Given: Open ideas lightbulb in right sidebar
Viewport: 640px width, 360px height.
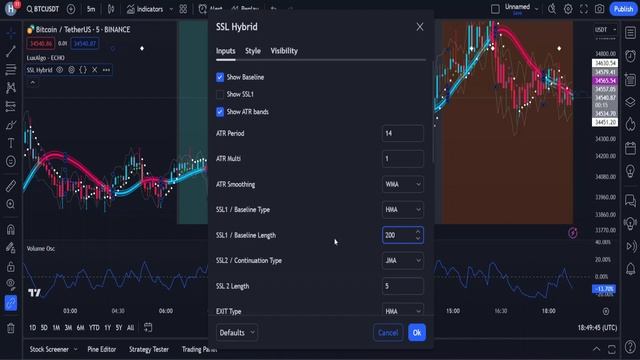Looking at the screenshot, I should [630, 170].
